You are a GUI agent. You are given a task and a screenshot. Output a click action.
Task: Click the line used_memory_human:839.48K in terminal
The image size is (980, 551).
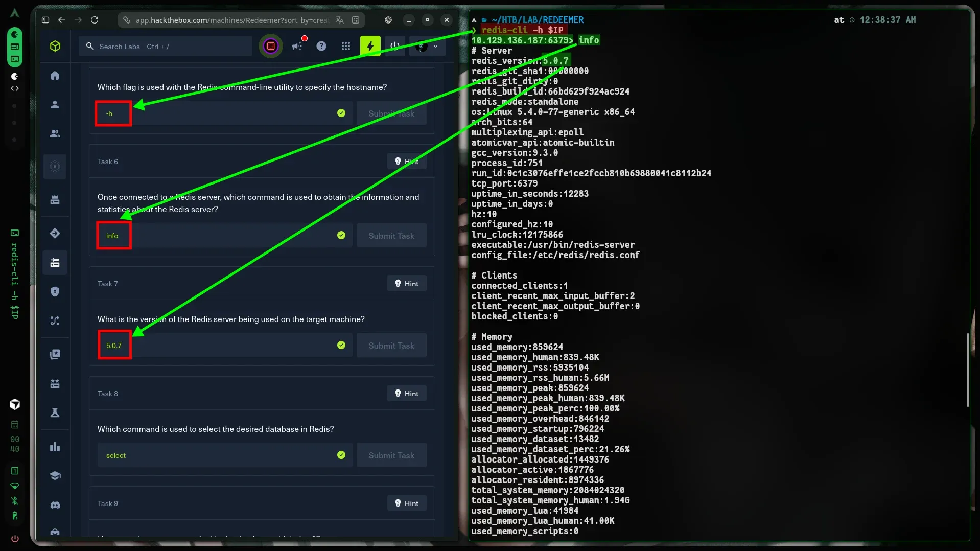(x=535, y=357)
